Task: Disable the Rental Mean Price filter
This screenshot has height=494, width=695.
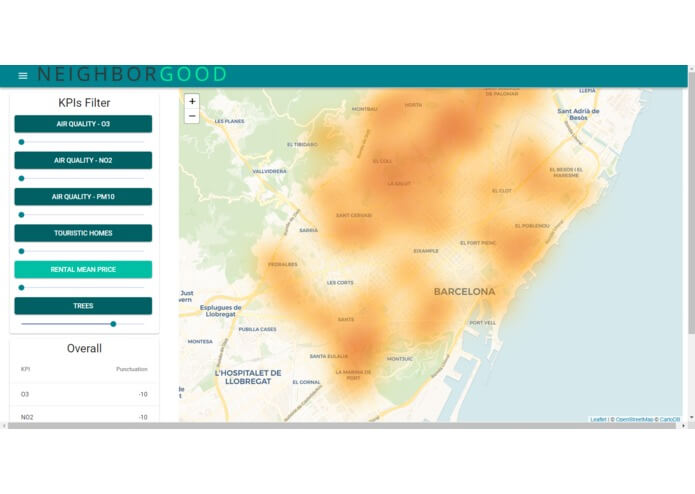Action: pyautogui.click(x=83, y=269)
